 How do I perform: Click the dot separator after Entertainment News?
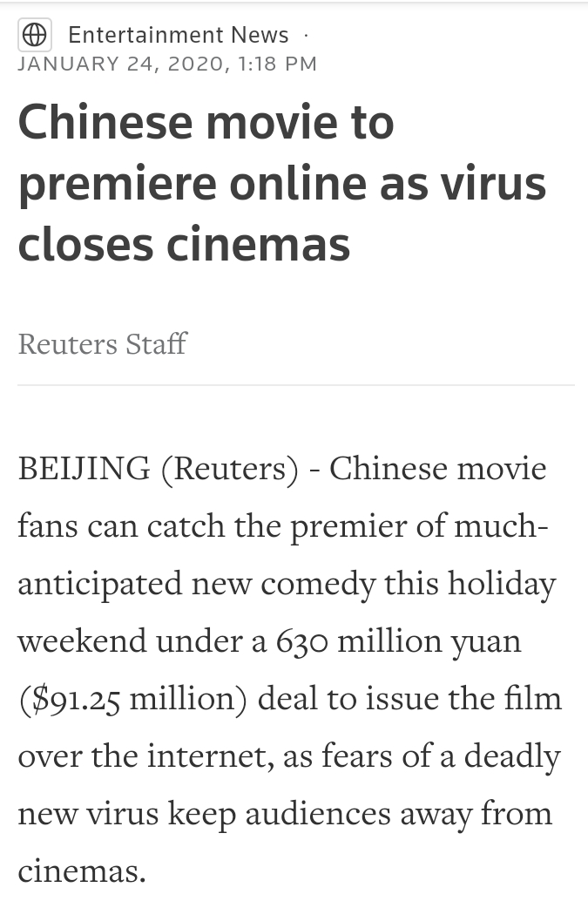point(306,36)
